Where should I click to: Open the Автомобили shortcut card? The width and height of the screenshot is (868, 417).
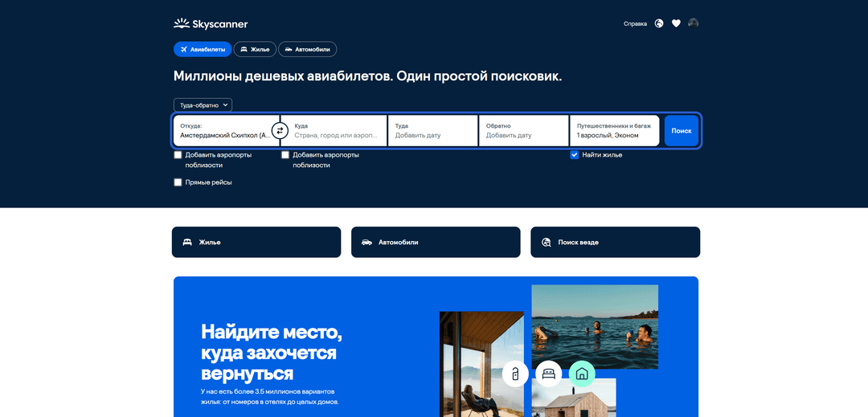[x=436, y=242]
